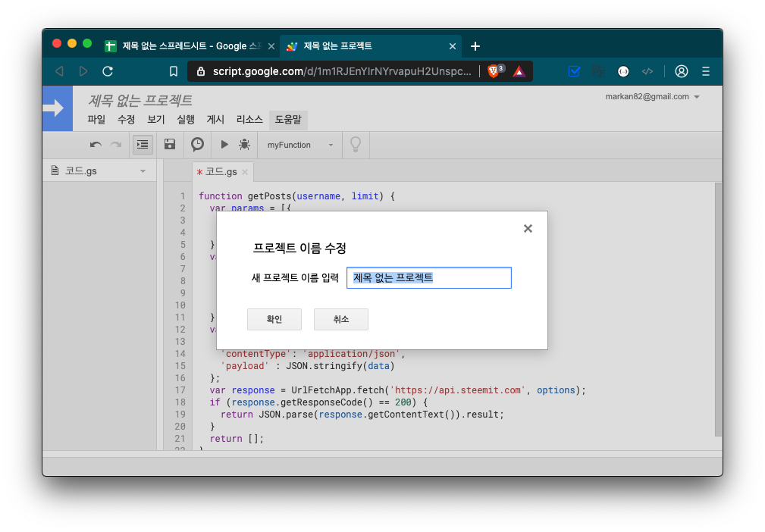
Task: Open current project's triggers clock icon
Action: (197, 145)
